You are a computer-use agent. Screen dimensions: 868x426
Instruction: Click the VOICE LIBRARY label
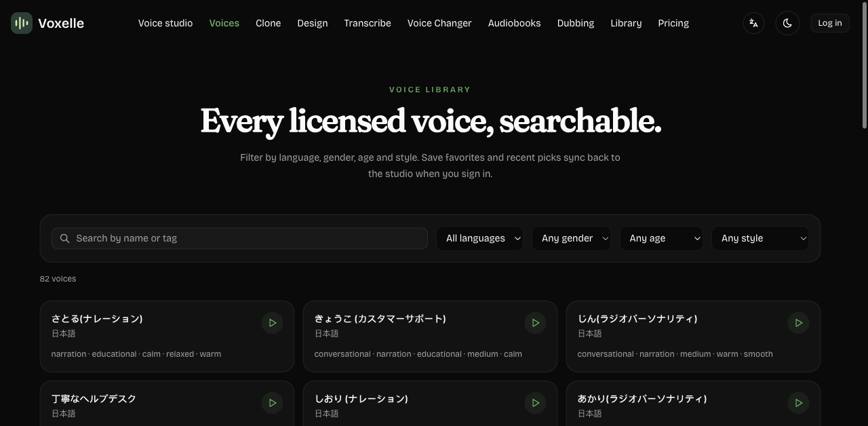point(430,90)
